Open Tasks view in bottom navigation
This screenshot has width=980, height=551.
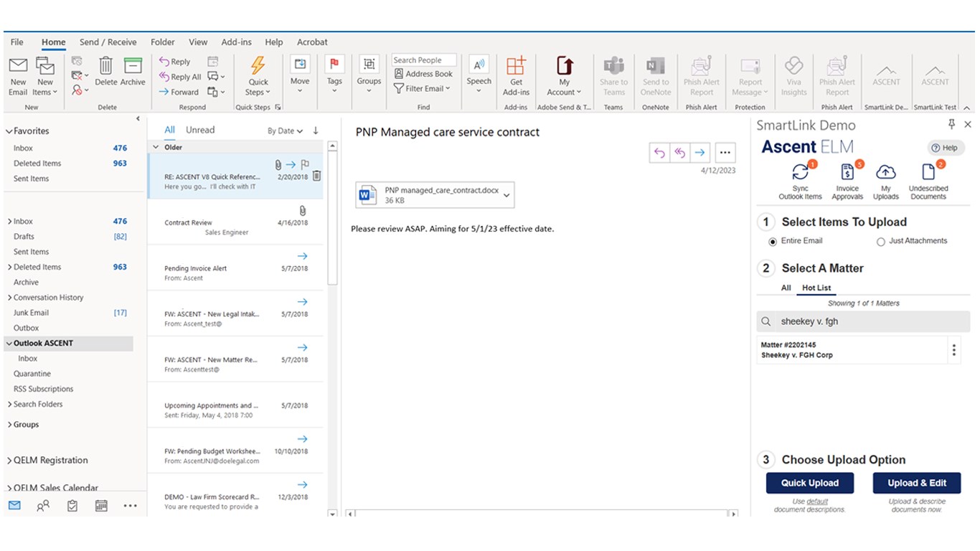click(72, 505)
